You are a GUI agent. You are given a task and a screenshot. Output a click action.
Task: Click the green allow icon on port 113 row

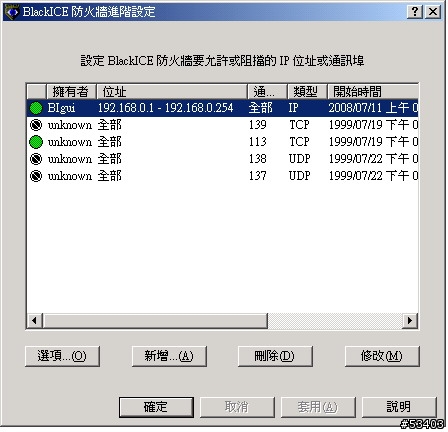click(36, 142)
